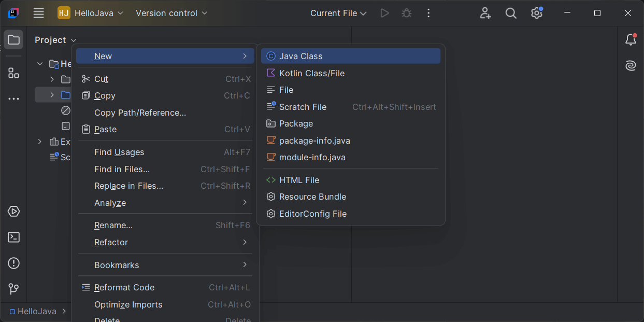Open the Git tool window icon
This screenshot has width=644, height=322.
pos(13,289)
